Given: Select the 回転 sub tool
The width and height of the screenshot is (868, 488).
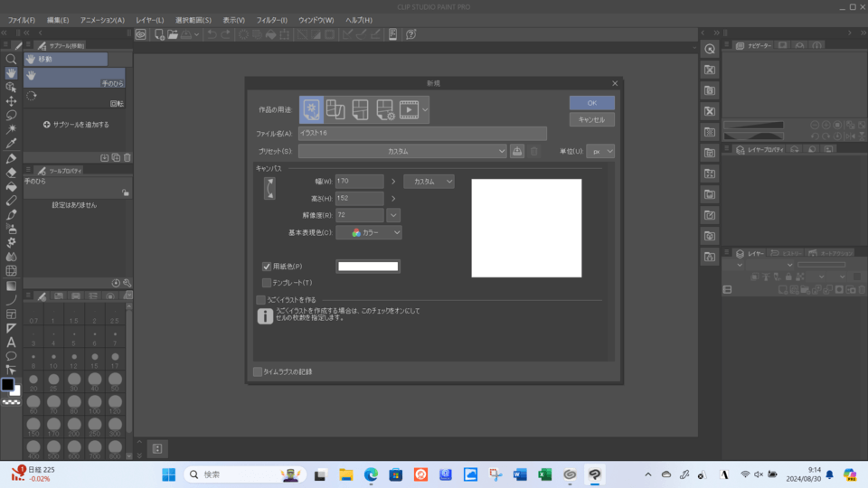Looking at the screenshot, I should point(74,99).
